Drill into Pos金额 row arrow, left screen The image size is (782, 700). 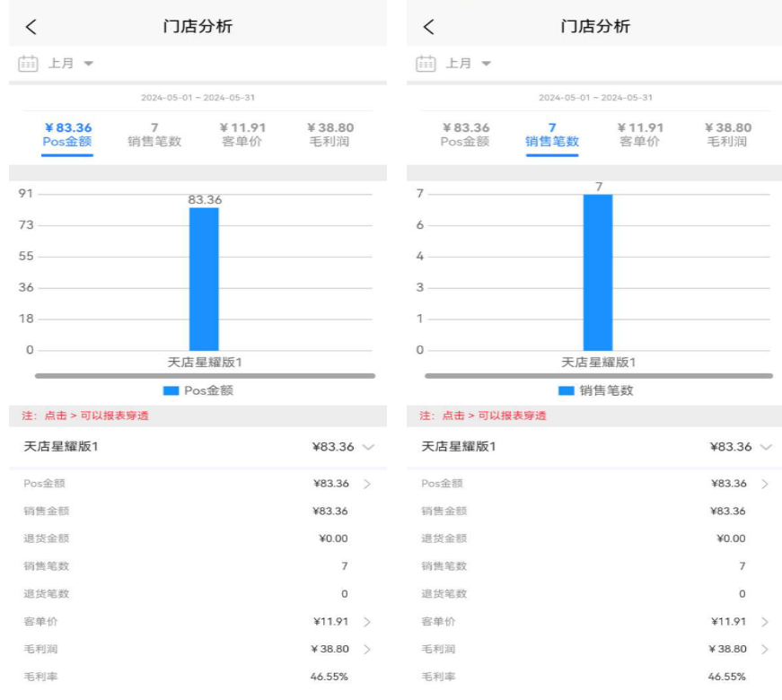coord(367,484)
